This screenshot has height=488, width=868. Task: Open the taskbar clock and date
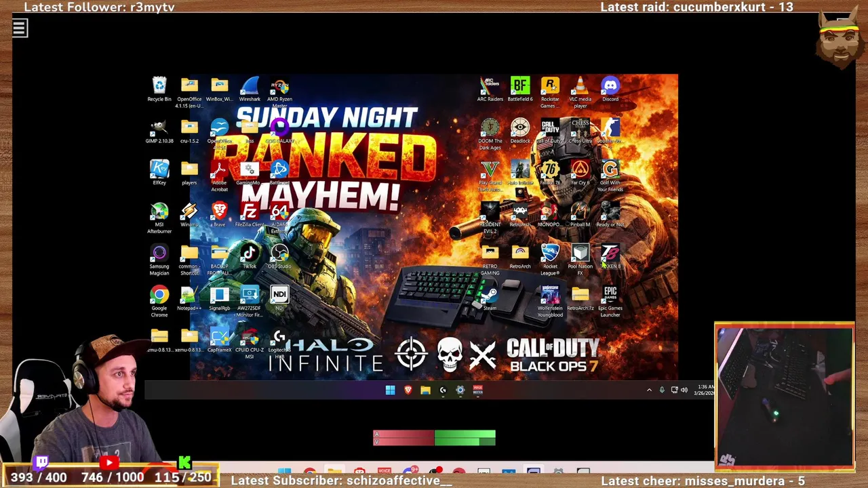click(x=705, y=390)
